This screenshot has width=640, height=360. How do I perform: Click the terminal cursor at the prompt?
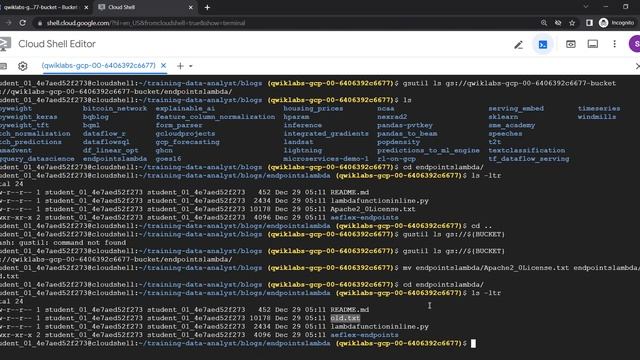point(473,344)
